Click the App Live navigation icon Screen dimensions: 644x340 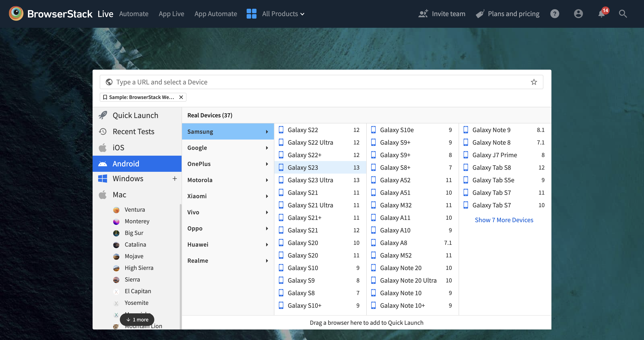click(171, 14)
